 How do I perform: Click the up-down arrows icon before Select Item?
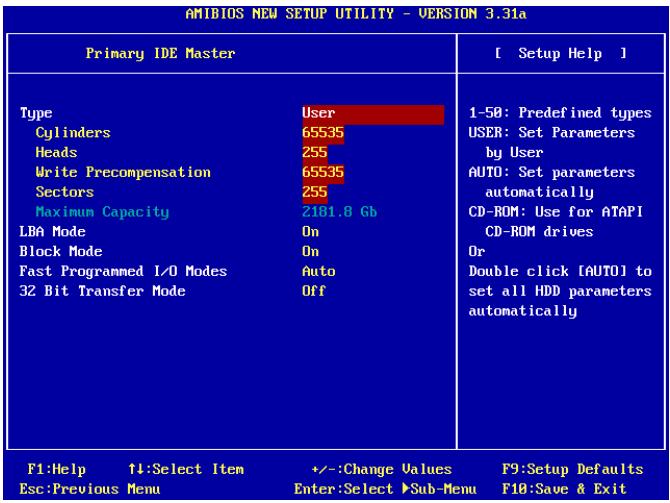coord(136,470)
